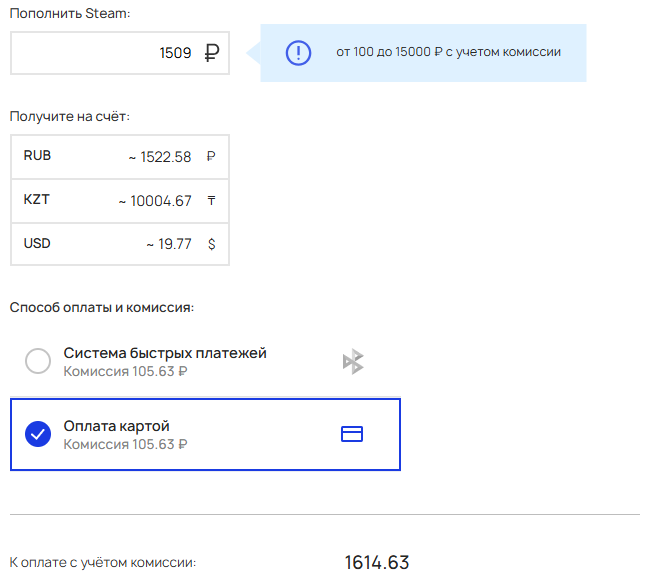Image resolution: width=648 pixels, height=588 pixels.
Task: Click the blue credit card icon
Action: [352, 434]
